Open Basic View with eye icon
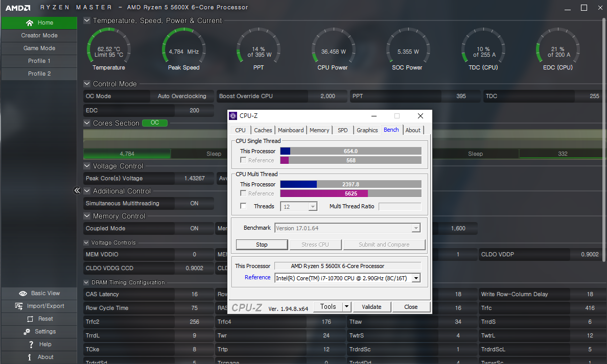Viewport: 607px width, 364px height. [x=23, y=294]
